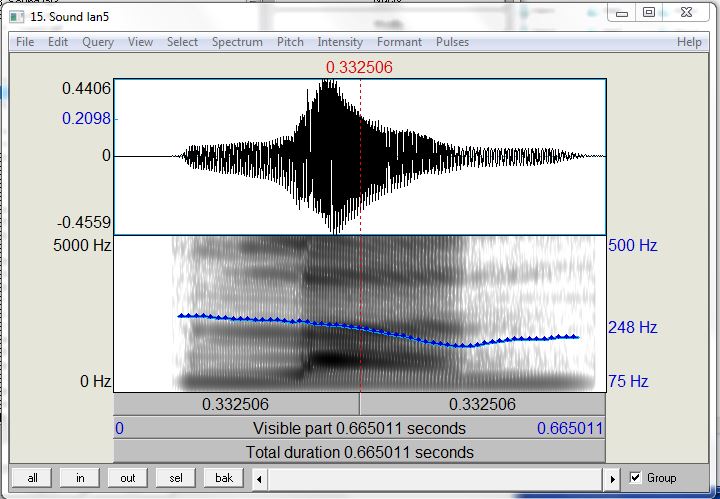The image size is (720, 499).
Task: Click the -0.4559 amplitude minimum label
Action: point(84,222)
